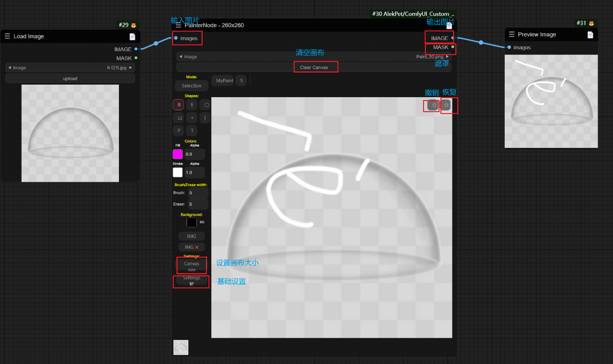
Task: Click the Brush width input field
Action: pyautogui.click(x=197, y=193)
